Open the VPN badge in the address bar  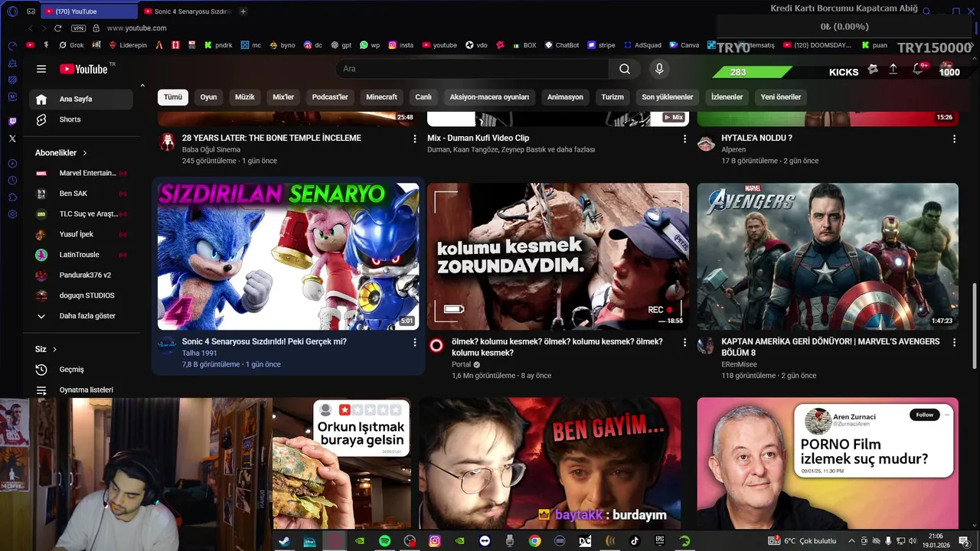78,28
